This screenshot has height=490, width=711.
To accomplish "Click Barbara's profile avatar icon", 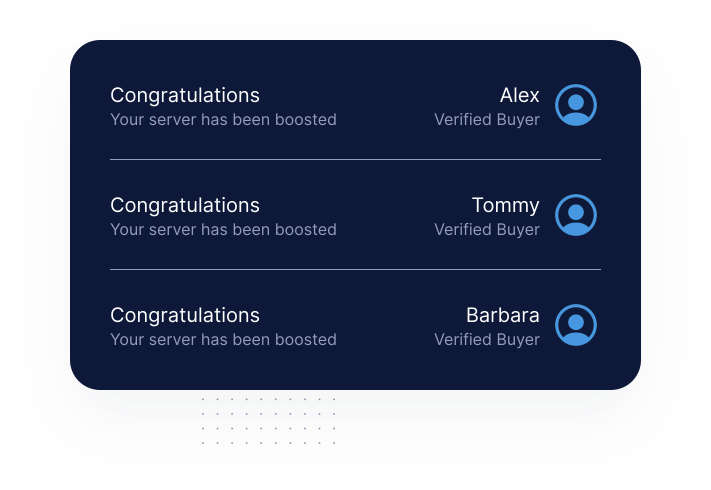I will 576,325.
